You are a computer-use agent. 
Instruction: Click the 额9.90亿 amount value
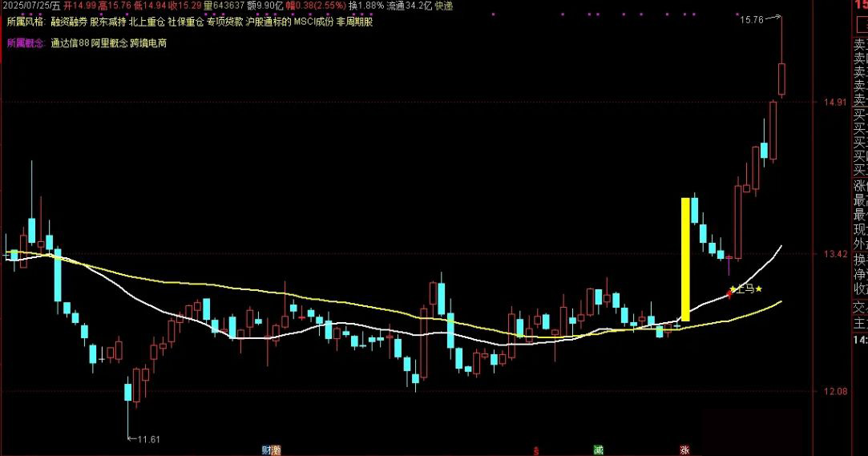(265, 6)
